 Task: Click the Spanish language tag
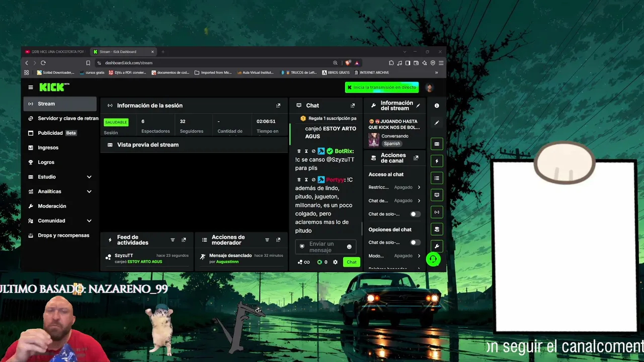click(x=392, y=144)
